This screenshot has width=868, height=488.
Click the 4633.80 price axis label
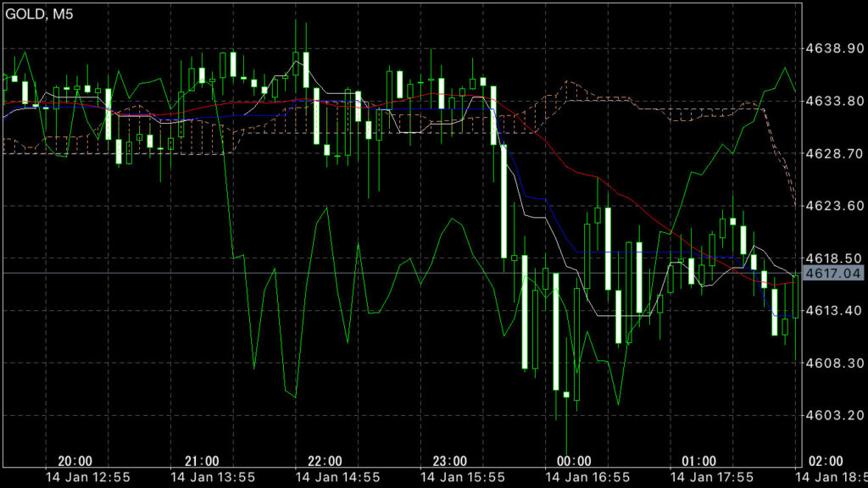[x=832, y=101]
